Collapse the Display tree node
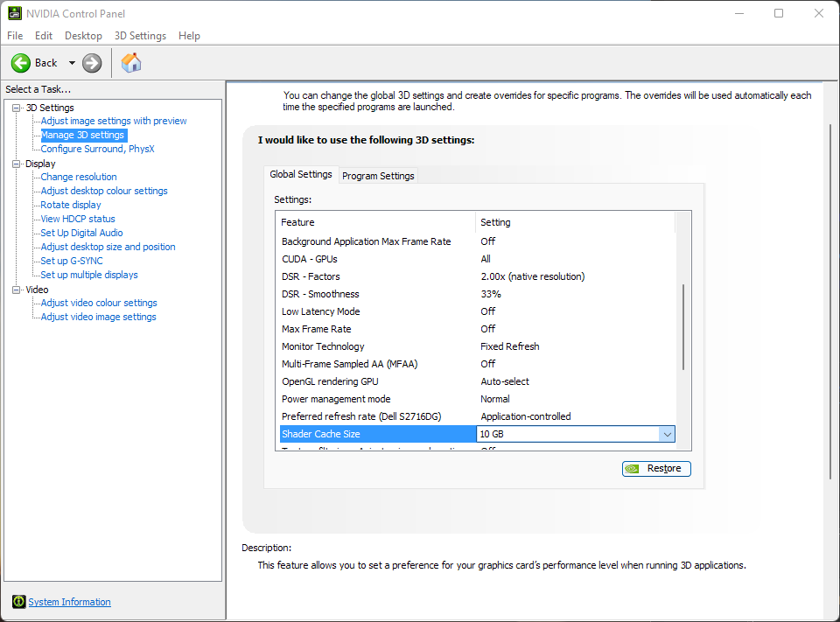840x622 pixels. [x=16, y=164]
